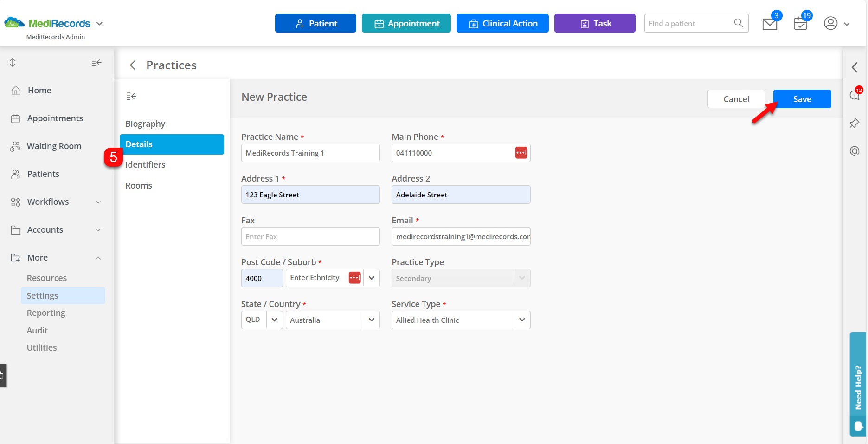Open the chat notifications icon with badge 12
The width and height of the screenshot is (868, 444).
coord(855,95)
